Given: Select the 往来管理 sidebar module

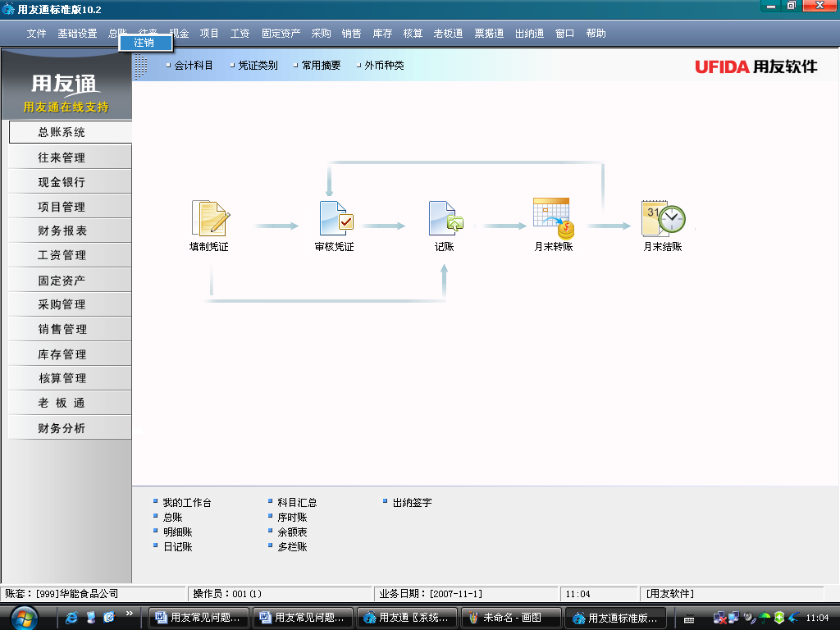Looking at the screenshot, I should (x=71, y=157).
